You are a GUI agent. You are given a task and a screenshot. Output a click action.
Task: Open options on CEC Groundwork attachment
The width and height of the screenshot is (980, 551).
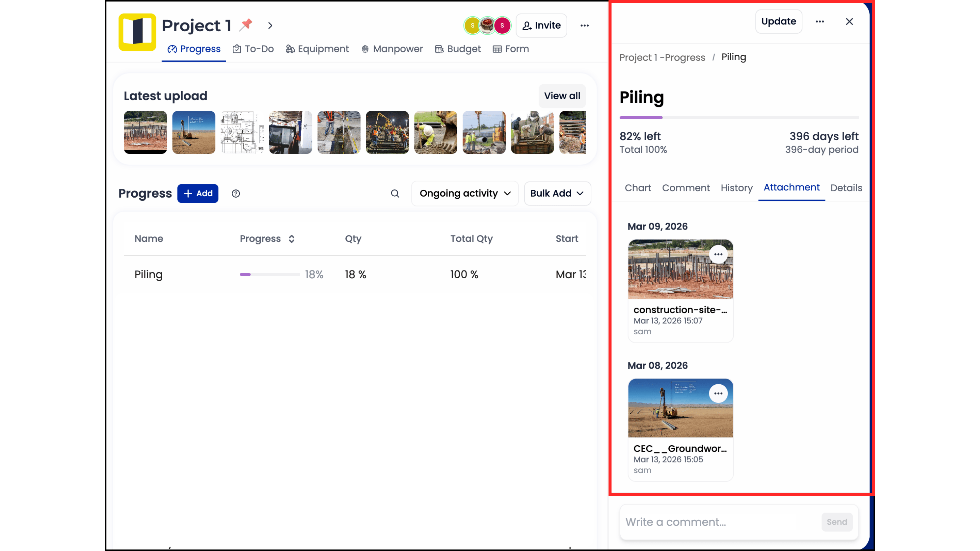[x=718, y=394]
